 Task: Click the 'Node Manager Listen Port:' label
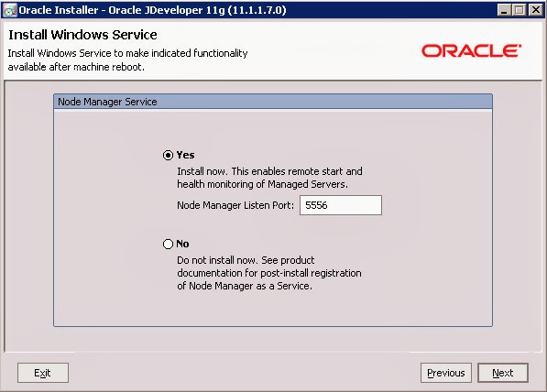point(235,205)
